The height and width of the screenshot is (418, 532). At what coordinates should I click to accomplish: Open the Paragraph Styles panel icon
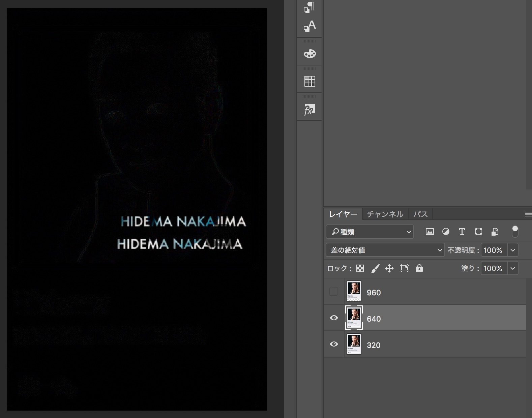coord(309,7)
